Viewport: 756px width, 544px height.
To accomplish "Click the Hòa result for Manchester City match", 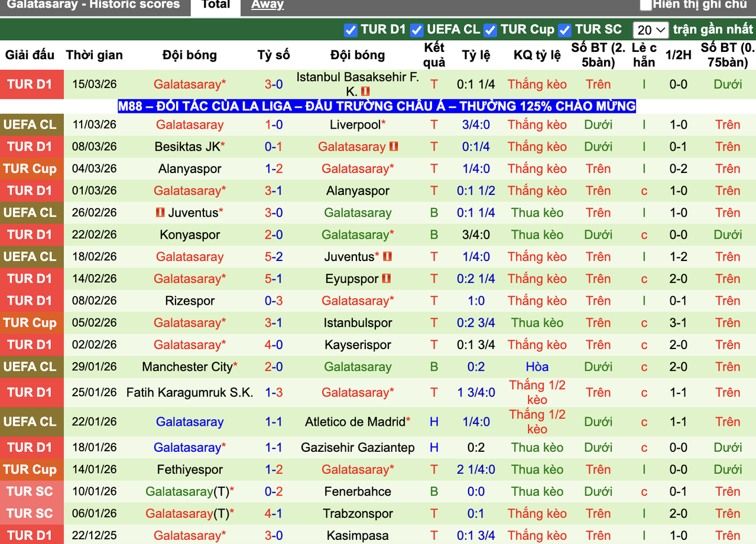I will tap(537, 367).
